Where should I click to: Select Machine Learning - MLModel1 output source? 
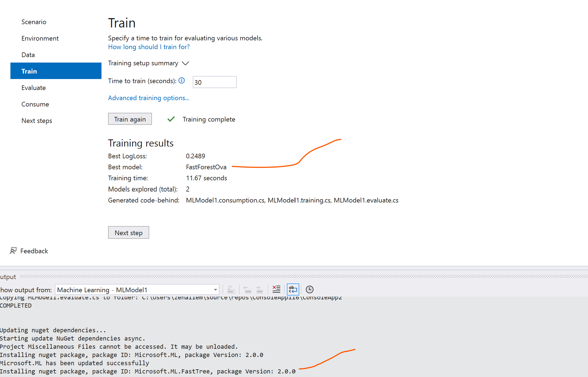point(123,289)
